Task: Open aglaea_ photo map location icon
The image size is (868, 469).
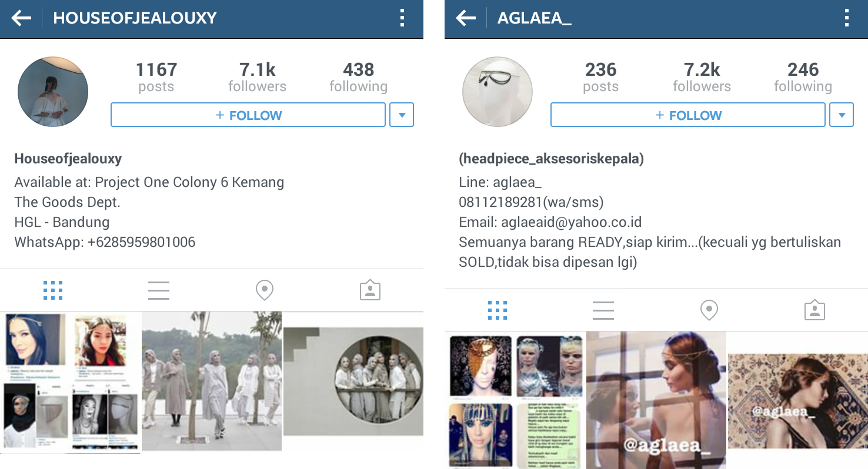Action: pos(709,310)
